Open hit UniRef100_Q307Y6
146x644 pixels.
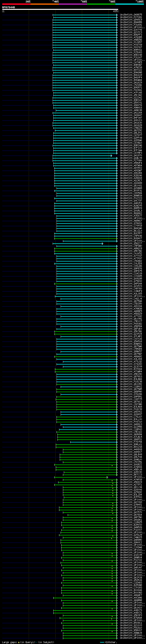131,30
